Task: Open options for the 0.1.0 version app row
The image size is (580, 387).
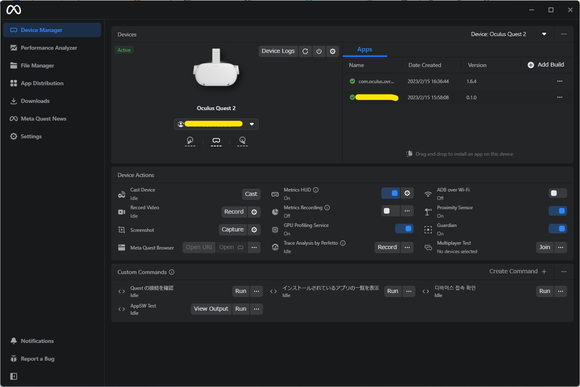Action: tap(560, 97)
